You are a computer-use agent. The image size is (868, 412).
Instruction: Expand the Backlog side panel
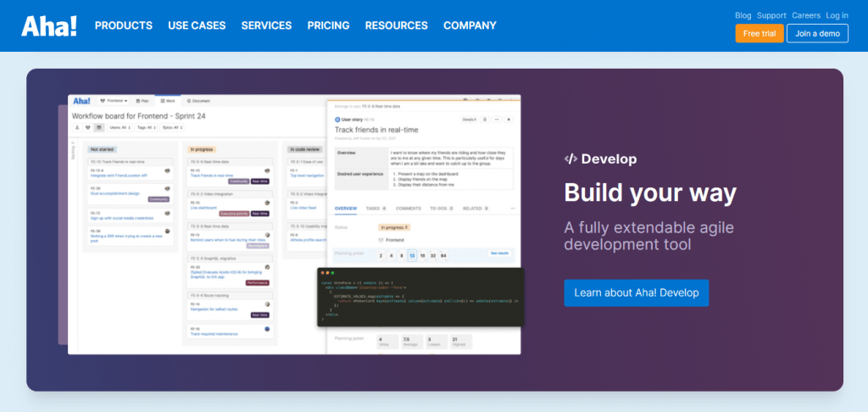tap(73, 153)
